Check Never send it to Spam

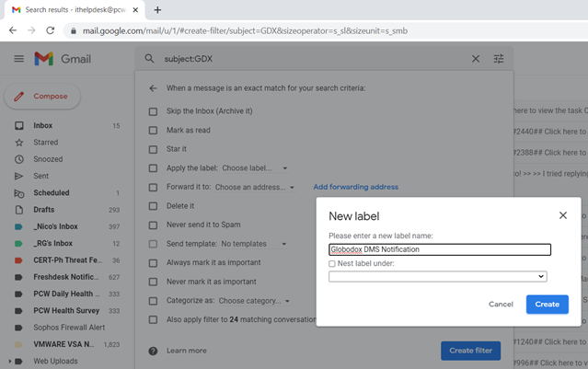pos(153,225)
